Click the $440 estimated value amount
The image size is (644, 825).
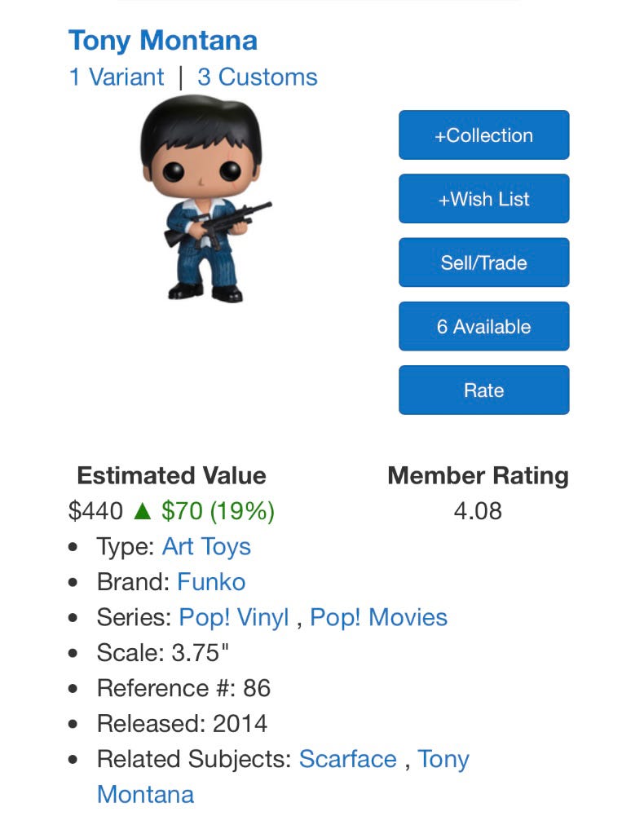pos(95,511)
